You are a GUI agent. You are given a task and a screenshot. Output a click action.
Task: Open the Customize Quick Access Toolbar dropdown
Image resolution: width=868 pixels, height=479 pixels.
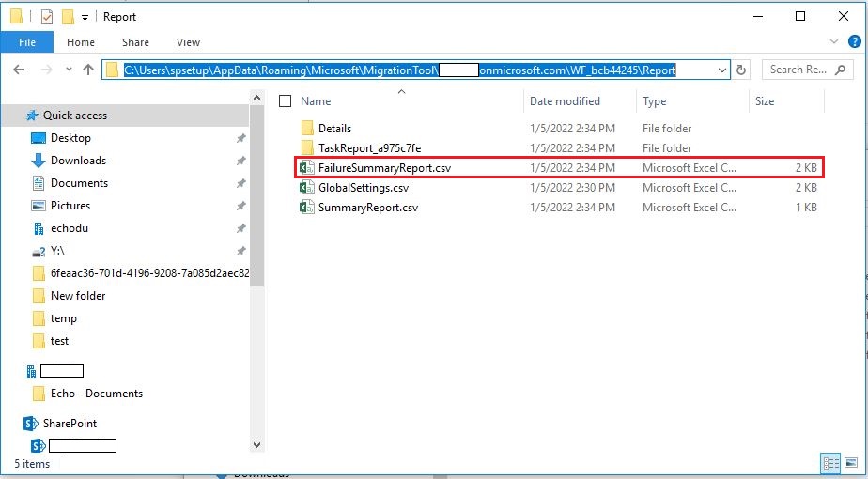click(85, 18)
